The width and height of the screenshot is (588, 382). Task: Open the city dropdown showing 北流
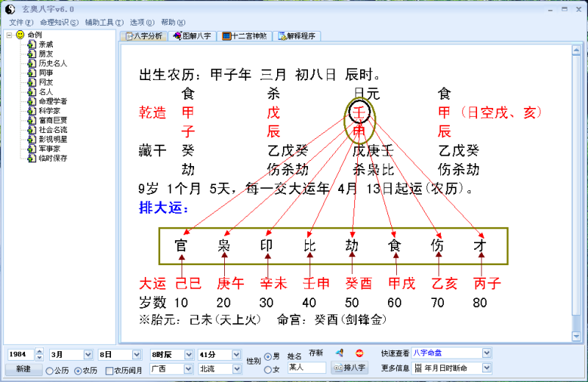[x=236, y=369]
